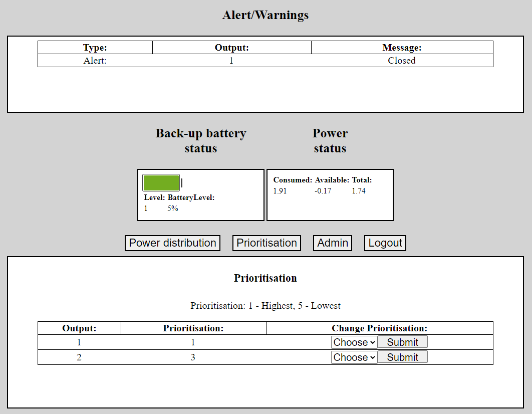Click the Type column header in alerts table
This screenshot has height=414, width=532.
95,48
